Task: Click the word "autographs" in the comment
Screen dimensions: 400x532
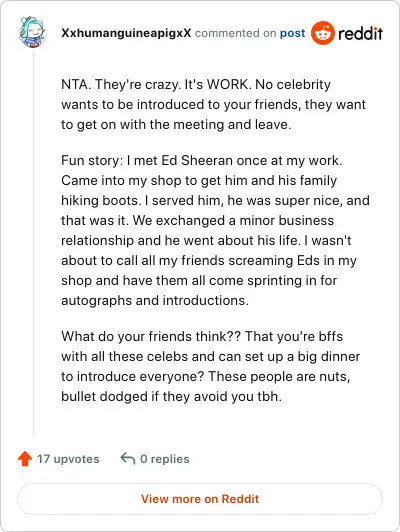Action: (96, 301)
